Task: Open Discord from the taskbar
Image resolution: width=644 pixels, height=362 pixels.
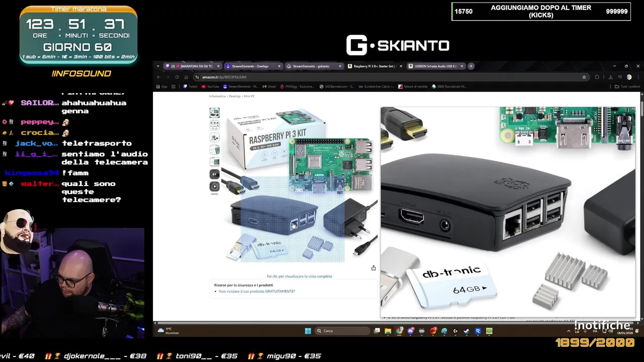Action: tap(411, 331)
